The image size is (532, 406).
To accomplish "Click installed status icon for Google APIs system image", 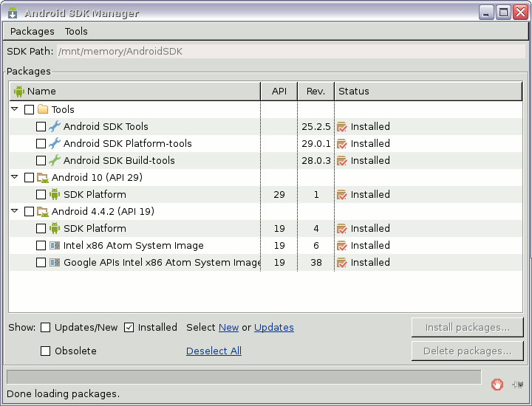I will pos(342,262).
